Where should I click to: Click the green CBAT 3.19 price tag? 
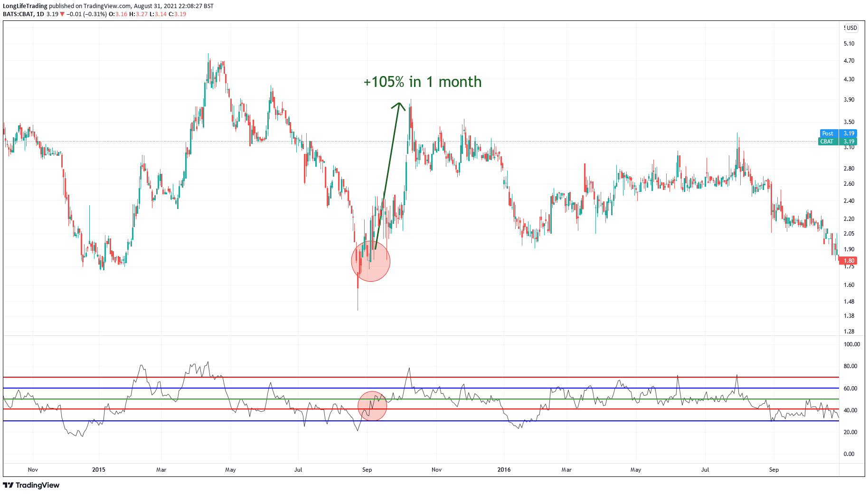(839, 141)
